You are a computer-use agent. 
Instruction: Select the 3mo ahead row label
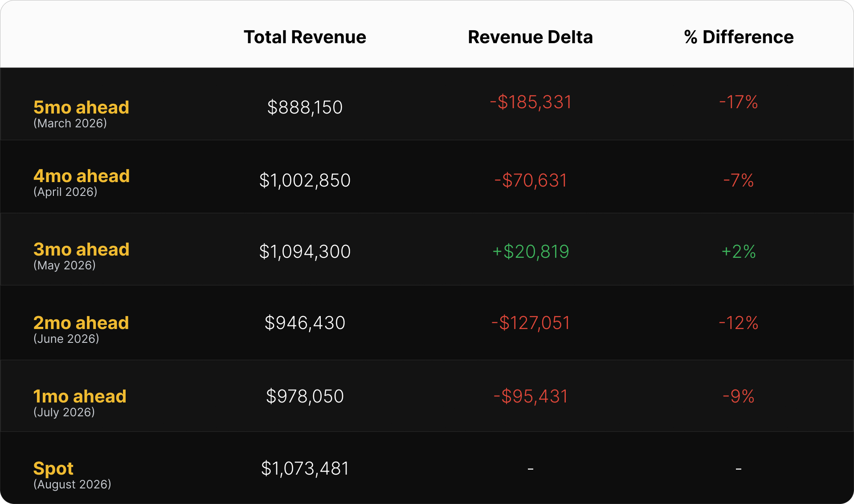tap(81, 249)
